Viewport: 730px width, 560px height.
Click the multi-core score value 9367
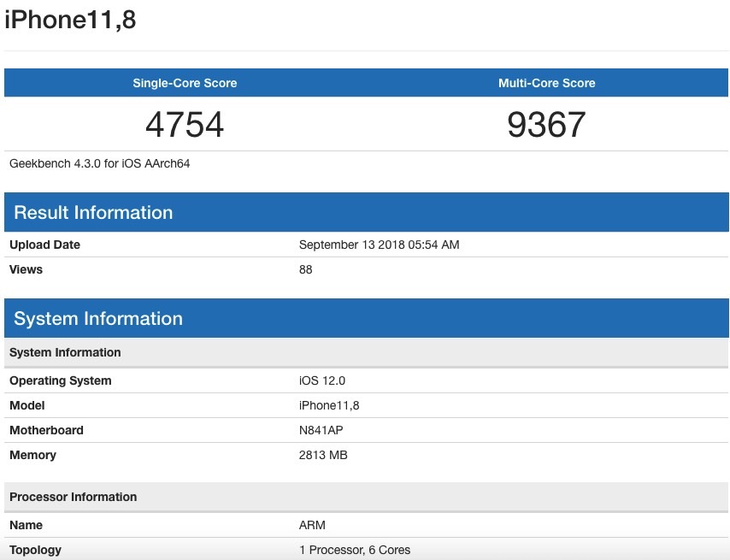pos(546,125)
